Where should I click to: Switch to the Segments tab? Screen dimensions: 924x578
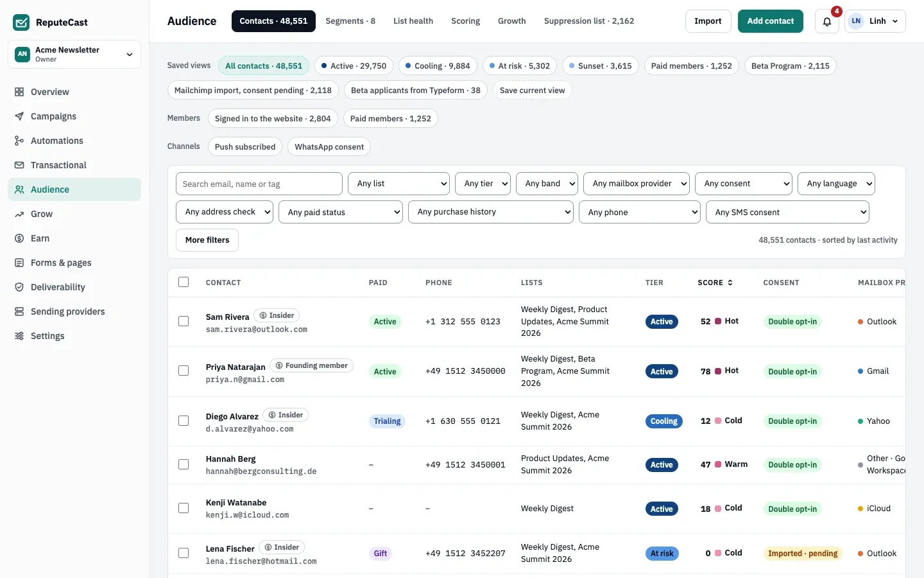(x=350, y=21)
